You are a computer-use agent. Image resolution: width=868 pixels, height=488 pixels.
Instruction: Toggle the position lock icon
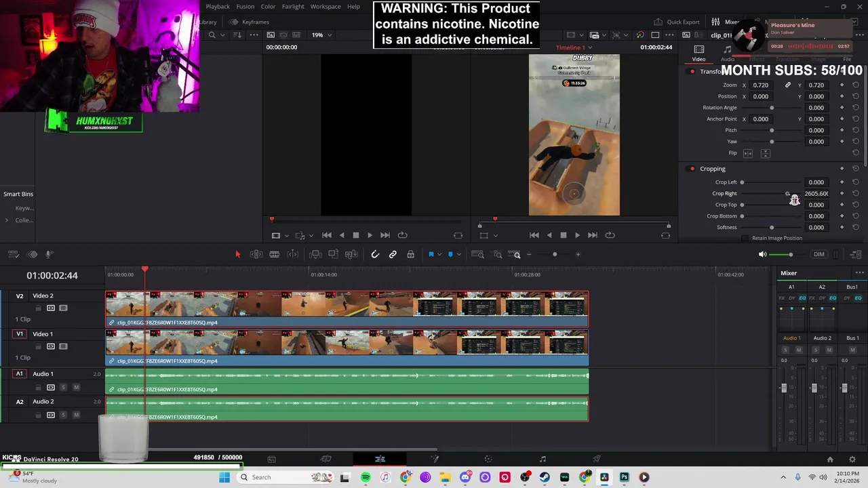(410, 254)
